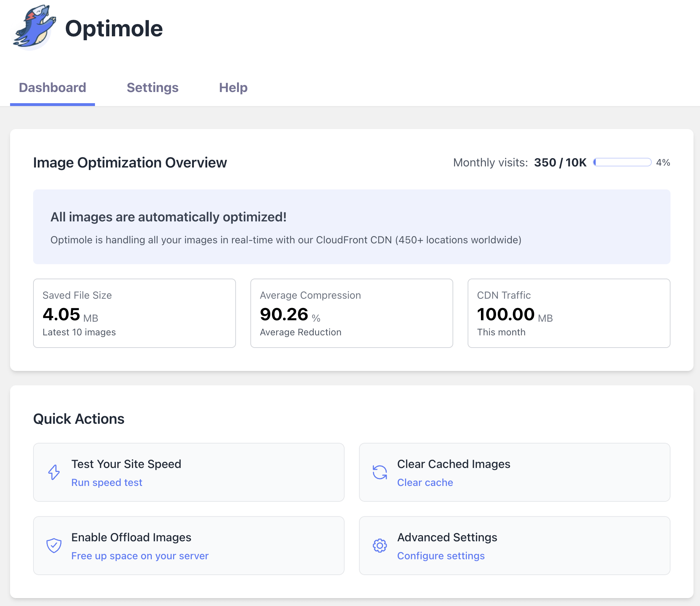This screenshot has width=700, height=606.
Task: Select the Saved File Size stat card
Action: click(x=135, y=313)
